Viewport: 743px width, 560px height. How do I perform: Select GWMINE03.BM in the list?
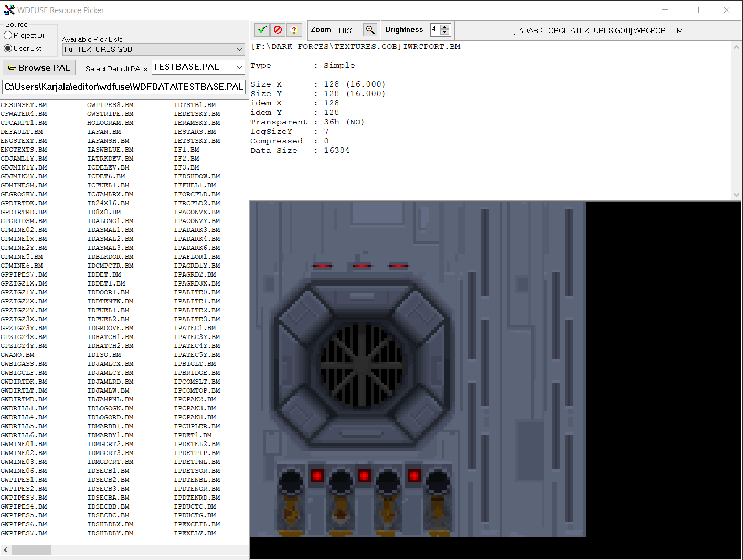[24, 462]
